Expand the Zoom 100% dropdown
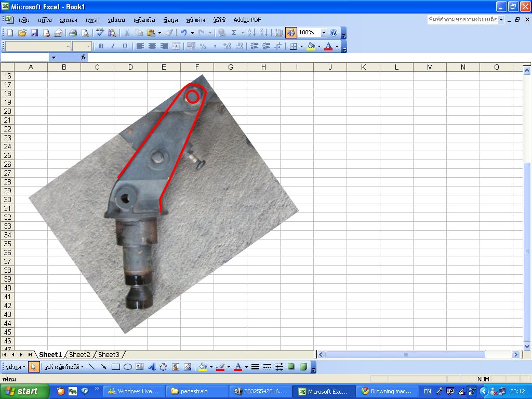This screenshot has width=532, height=399. [324, 33]
